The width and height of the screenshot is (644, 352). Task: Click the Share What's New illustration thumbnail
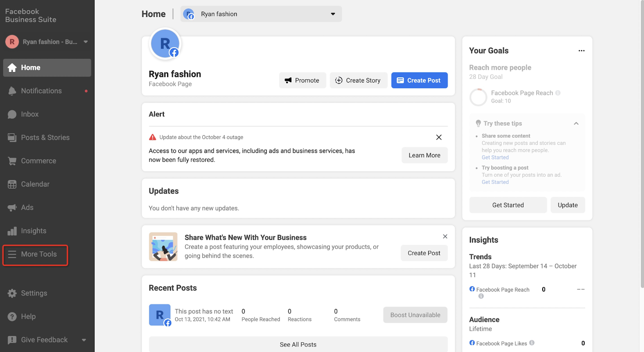click(x=163, y=247)
